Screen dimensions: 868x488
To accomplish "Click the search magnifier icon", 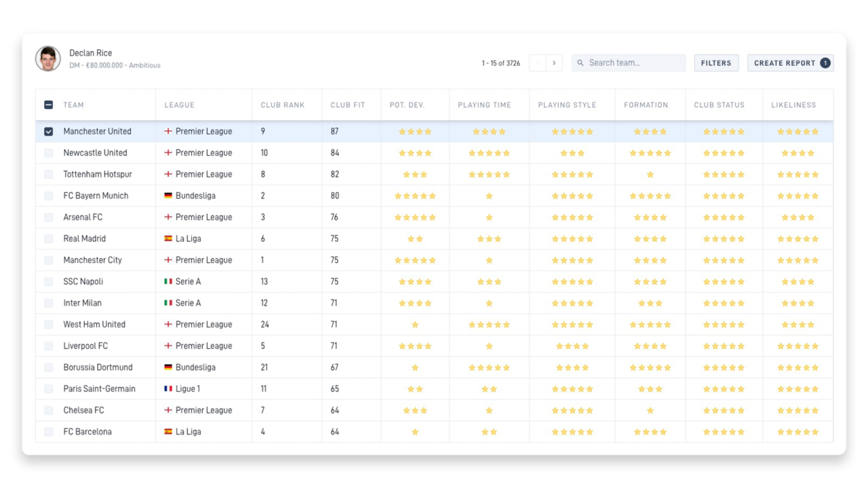I will click(580, 63).
